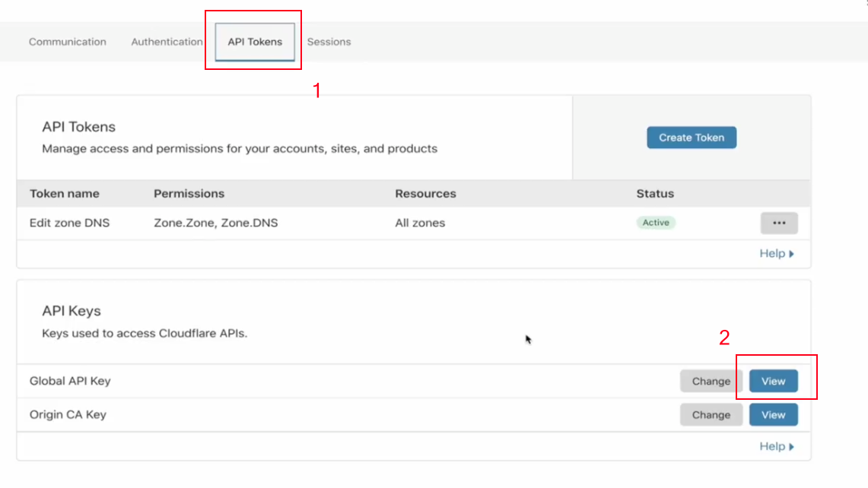
Task: Select the Edit zone DNS token name
Action: click(x=69, y=223)
